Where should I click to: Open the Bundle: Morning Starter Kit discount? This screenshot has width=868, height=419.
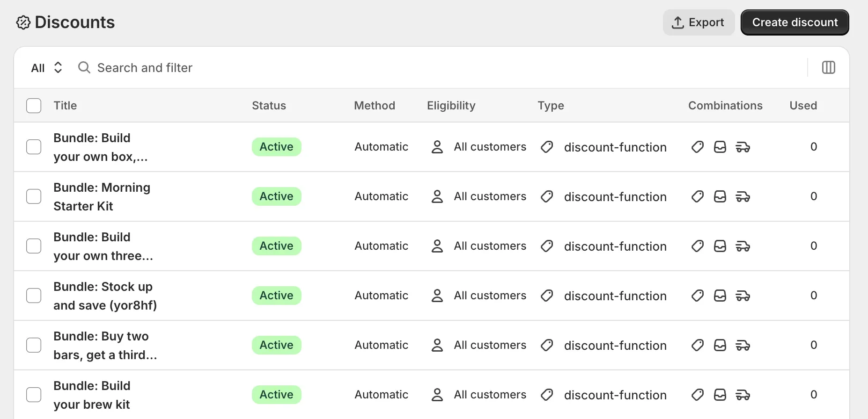pos(102,197)
